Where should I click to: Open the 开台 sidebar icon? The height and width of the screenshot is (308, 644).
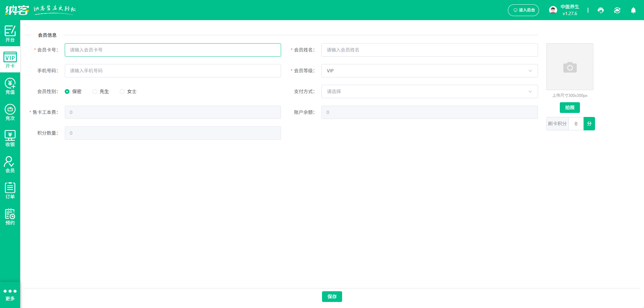click(10, 34)
